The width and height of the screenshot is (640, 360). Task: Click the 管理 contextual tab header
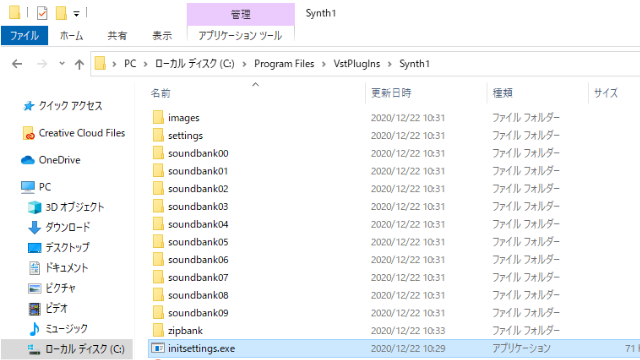[241, 15]
